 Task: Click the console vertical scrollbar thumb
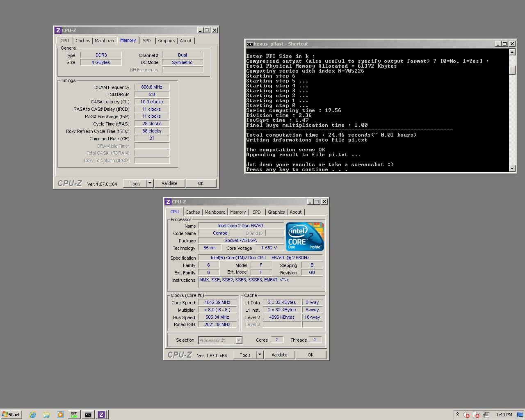(x=512, y=70)
